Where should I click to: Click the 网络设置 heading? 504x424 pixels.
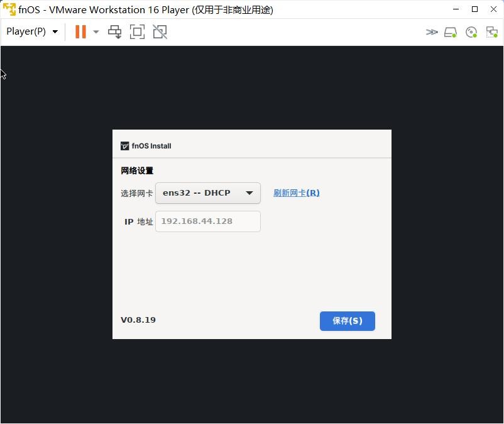click(137, 170)
